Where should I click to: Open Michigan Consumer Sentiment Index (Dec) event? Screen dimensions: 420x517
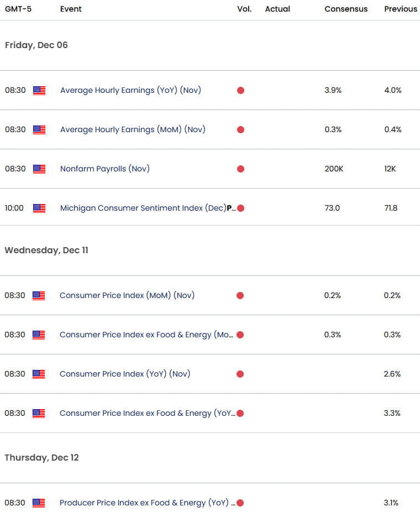pyautogui.click(x=148, y=208)
